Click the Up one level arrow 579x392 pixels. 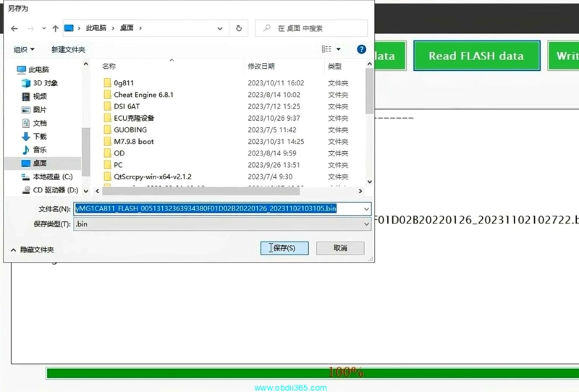[56, 28]
